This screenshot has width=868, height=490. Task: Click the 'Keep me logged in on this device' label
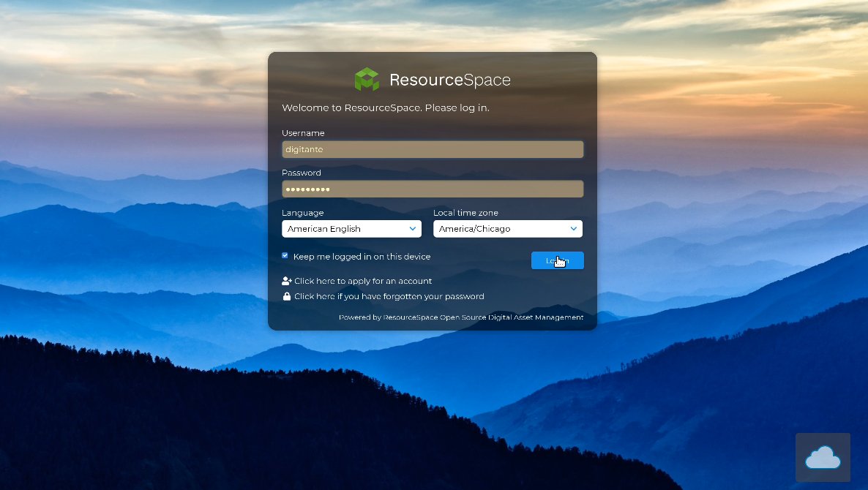click(x=362, y=257)
